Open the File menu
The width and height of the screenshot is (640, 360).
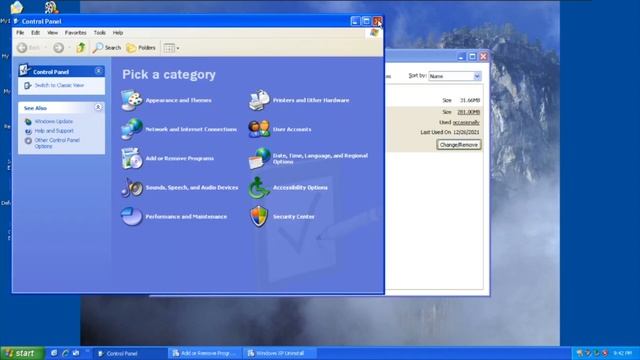click(20, 33)
